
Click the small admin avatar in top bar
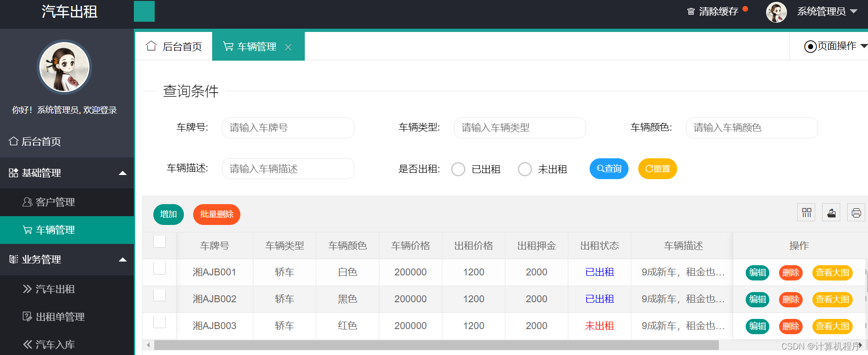pyautogui.click(x=776, y=12)
